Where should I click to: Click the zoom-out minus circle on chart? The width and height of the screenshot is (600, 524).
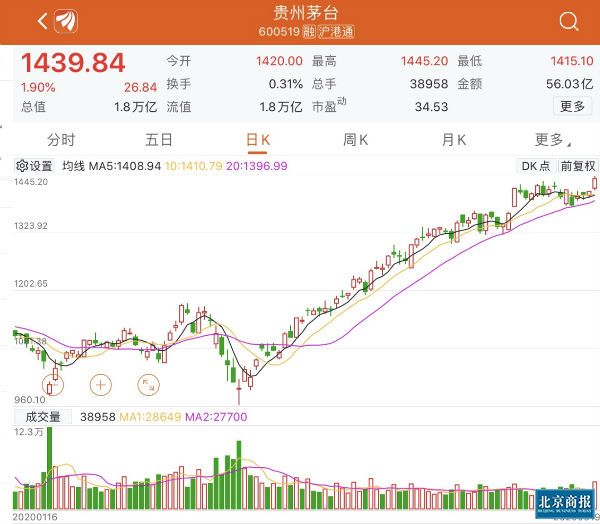tap(53, 385)
